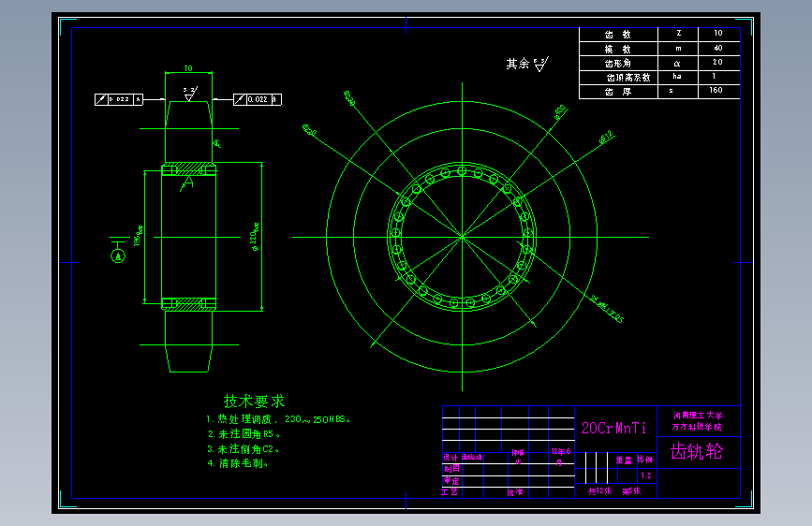Image resolution: width=812 pixels, height=526 pixels.
Task: Select the scale value "1:2"
Action: point(646,475)
